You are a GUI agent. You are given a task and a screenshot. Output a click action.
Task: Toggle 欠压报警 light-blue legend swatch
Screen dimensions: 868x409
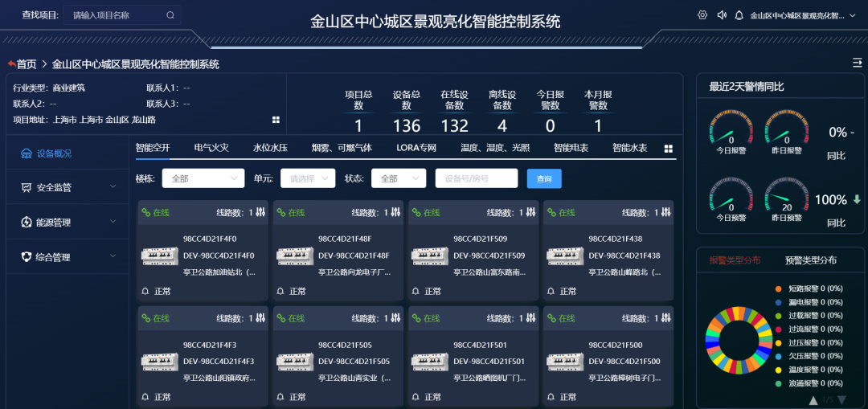pos(778,356)
